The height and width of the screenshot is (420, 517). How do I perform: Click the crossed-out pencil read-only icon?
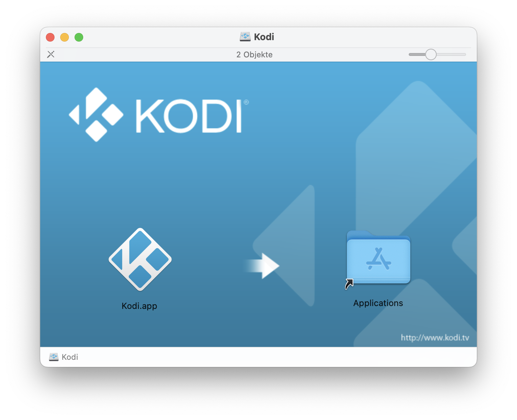pyautogui.click(x=51, y=54)
